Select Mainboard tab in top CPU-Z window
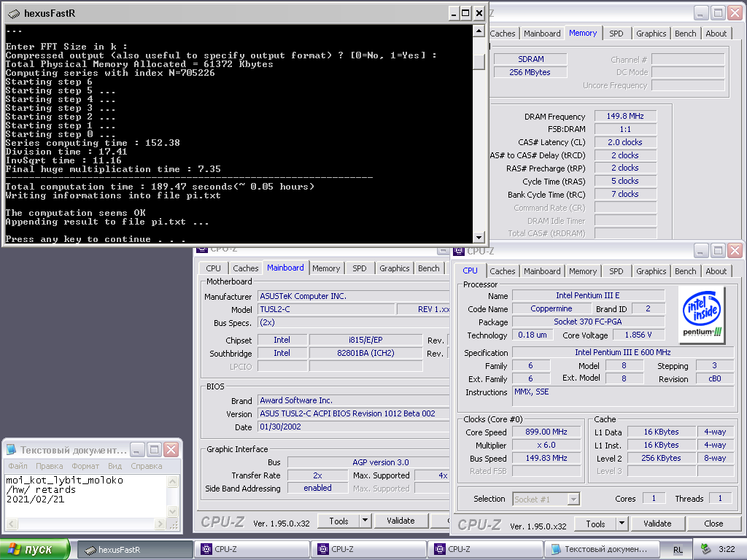 point(542,34)
